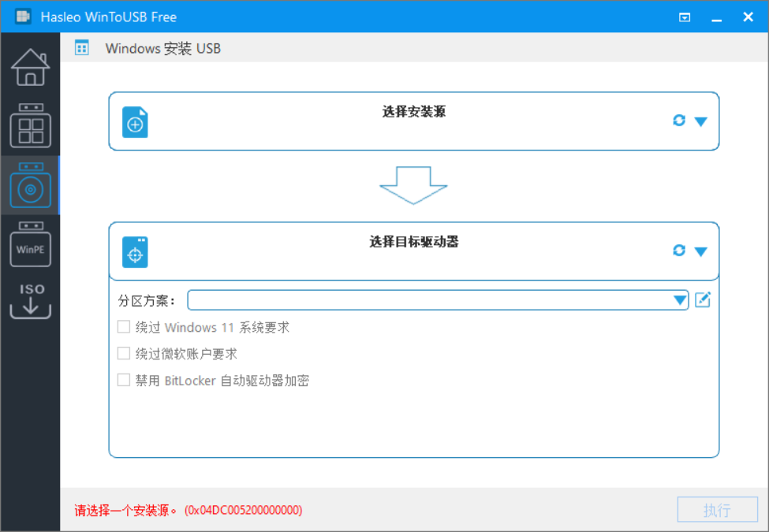Open the 分区方案 combo box
This screenshot has width=769, height=532.
point(438,299)
